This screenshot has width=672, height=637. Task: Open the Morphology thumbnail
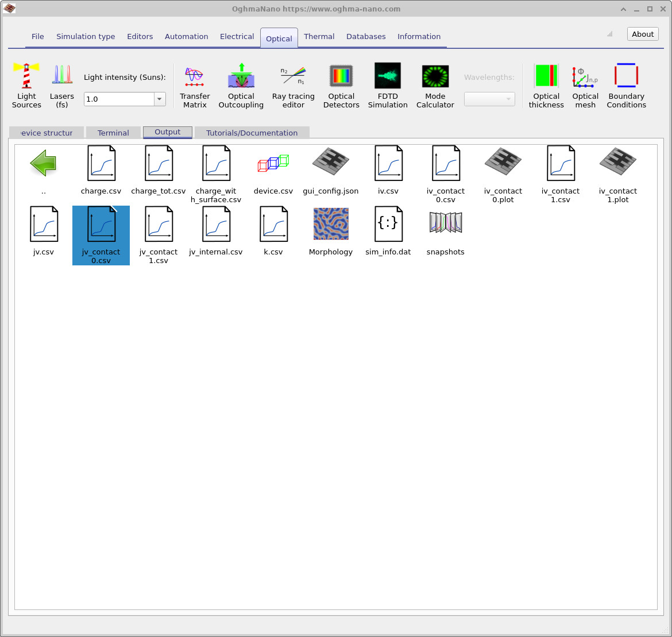[331, 224]
